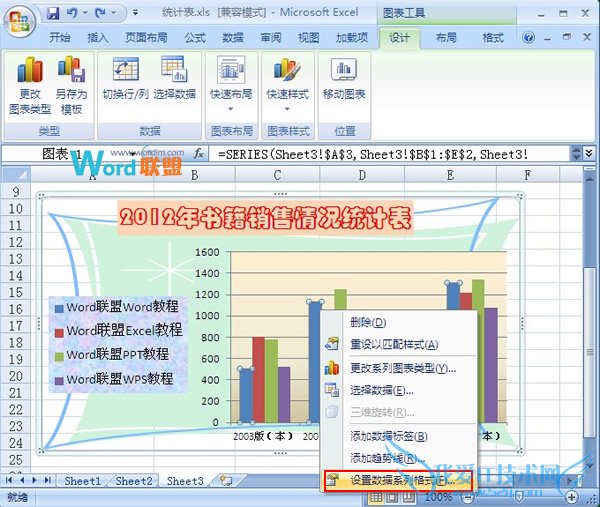Click legend entry Word联盟WPS教程
This screenshot has width=600, height=507.
119,379
